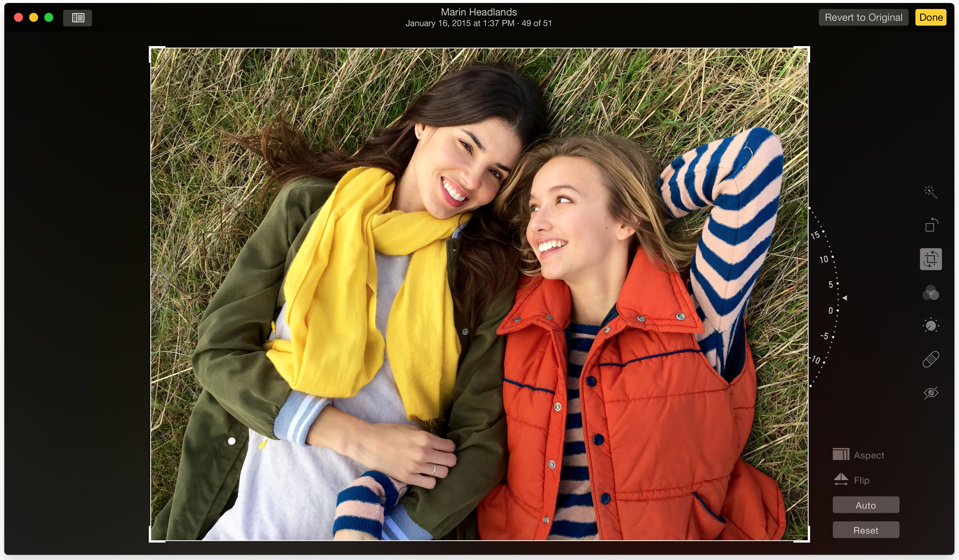The image size is (959, 560).
Task: Select the Crop tool
Action: [x=931, y=259]
